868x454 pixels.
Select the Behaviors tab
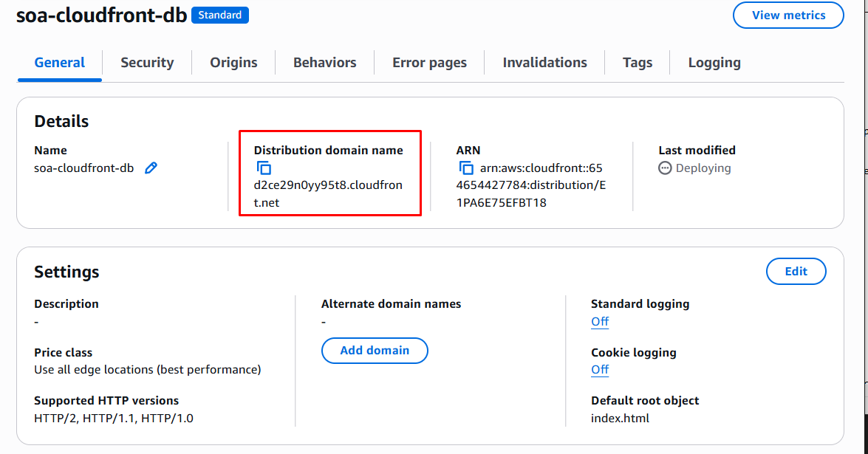(324, 63)
